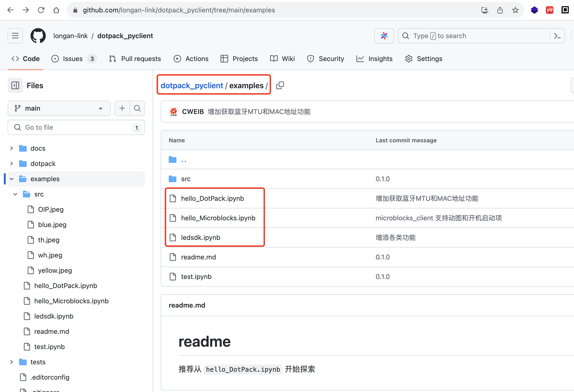Collapse the examples folder chevron
Screen dimensions: 574x392
[12, 179]
